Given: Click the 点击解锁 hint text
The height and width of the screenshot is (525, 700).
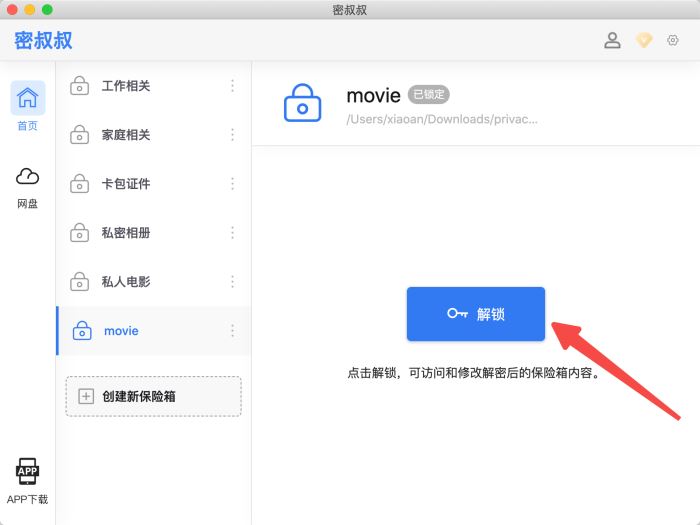Looking at the screenshot, I should point(473,373).
